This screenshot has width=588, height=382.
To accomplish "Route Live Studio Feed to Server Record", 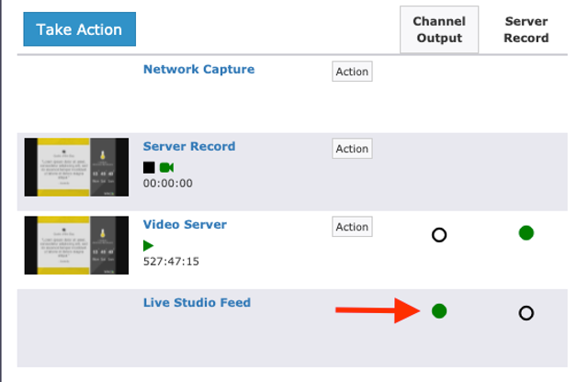I will [526, 313].
